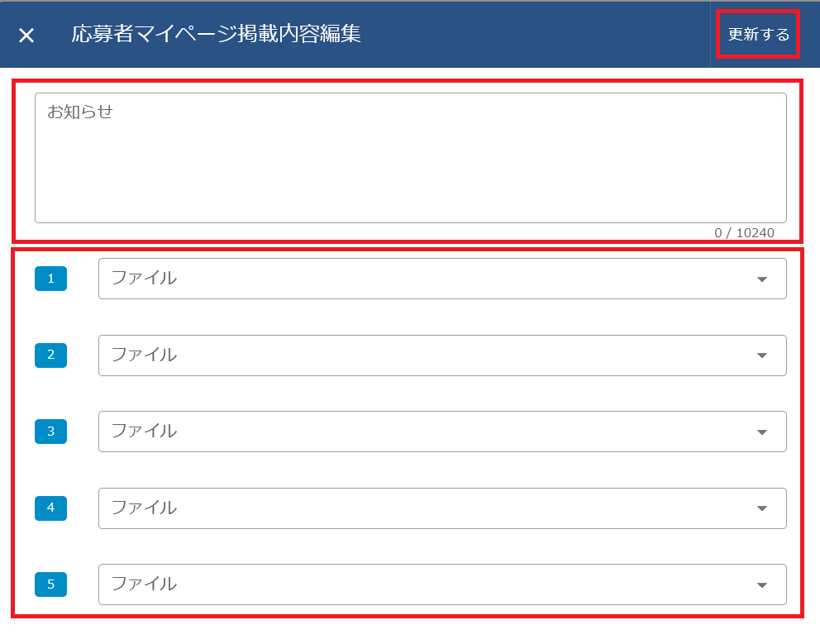This screenshot has height=644, width=820.
Task: Click the blue number 1 badge
Action: pyautogui.click(x=50, y=279)
